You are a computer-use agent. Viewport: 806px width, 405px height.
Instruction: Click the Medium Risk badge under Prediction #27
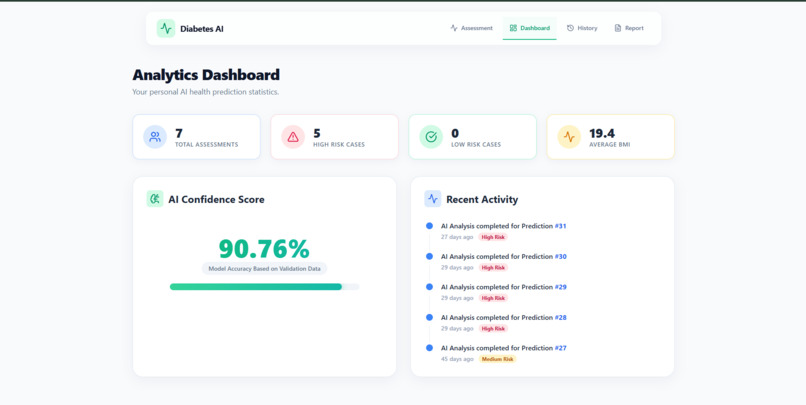pos(497,359)
